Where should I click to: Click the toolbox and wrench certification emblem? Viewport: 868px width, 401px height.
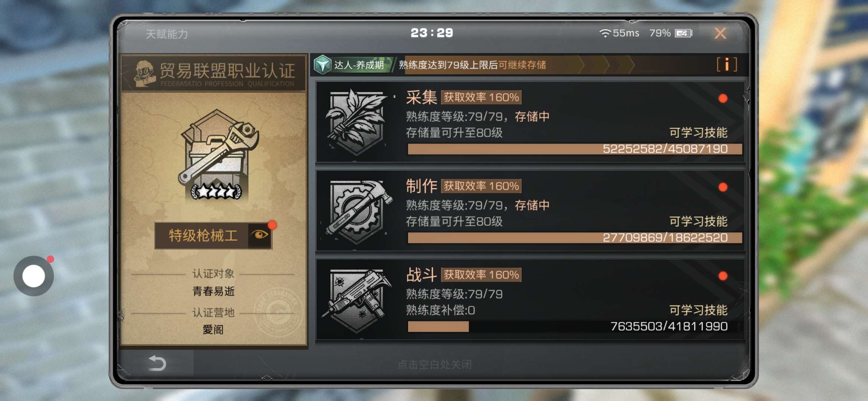(x=218, y=154)
